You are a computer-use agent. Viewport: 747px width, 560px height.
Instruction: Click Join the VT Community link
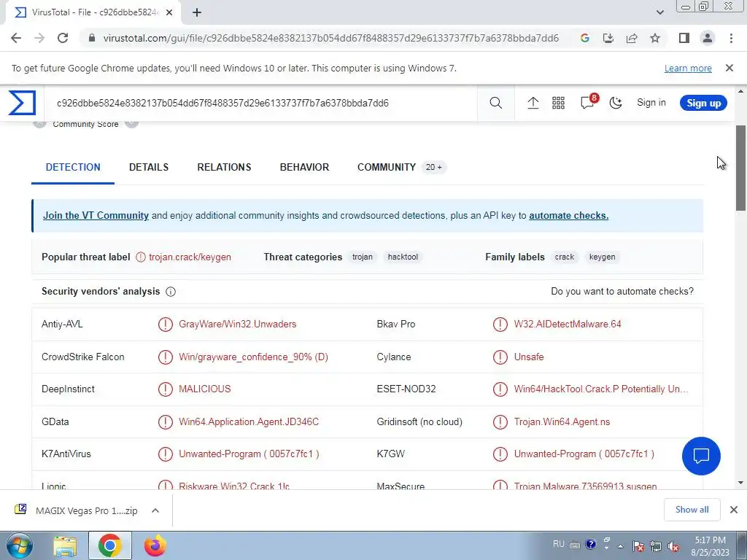coord(96,215)
